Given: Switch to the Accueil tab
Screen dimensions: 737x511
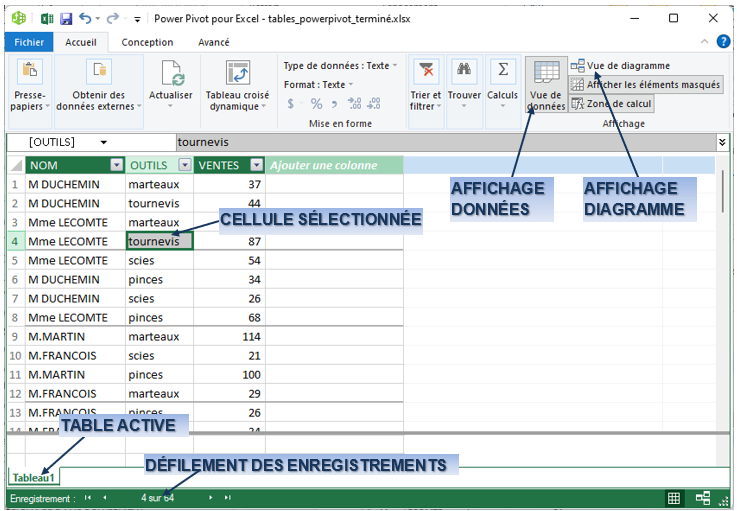Looking at the screenshot, I should [x=81, y=42].
